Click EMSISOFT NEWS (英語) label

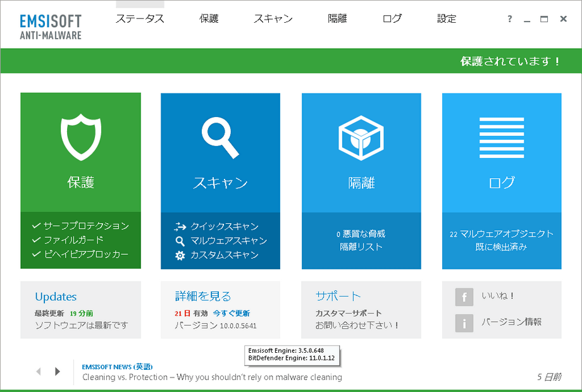pos(117,367)
